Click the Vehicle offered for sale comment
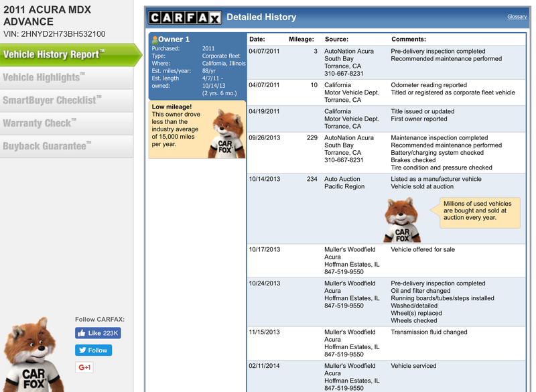536x392 pixels. point(423,249)
